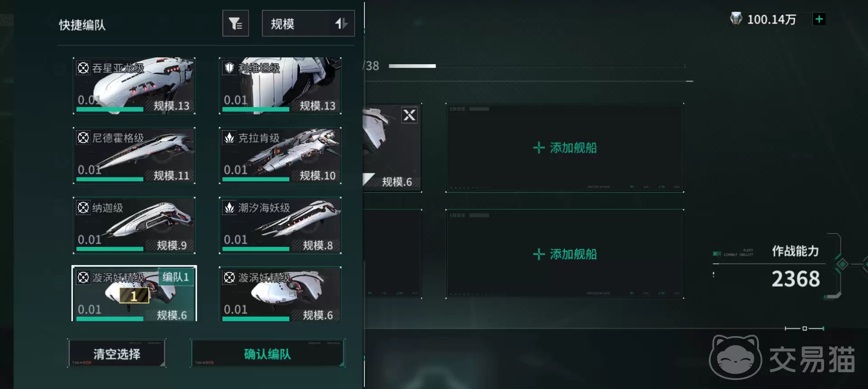This screenshot has height=389, width=868.
Task: Click the green plus icon beside 100.14万
Action: coord(819,19)
